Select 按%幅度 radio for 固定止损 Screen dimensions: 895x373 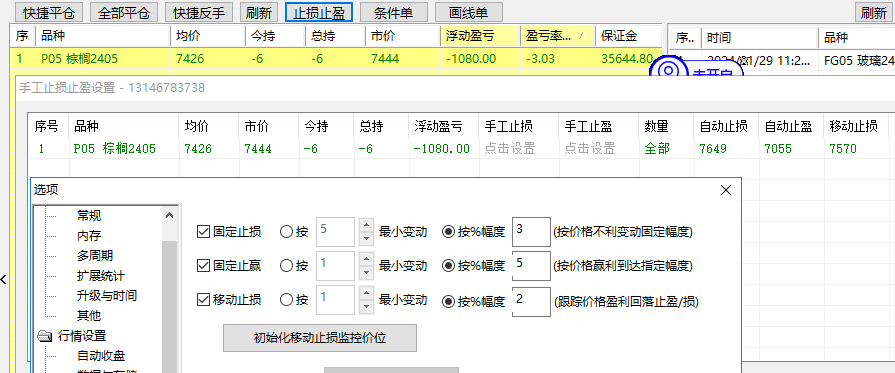[x=449, y=232]
